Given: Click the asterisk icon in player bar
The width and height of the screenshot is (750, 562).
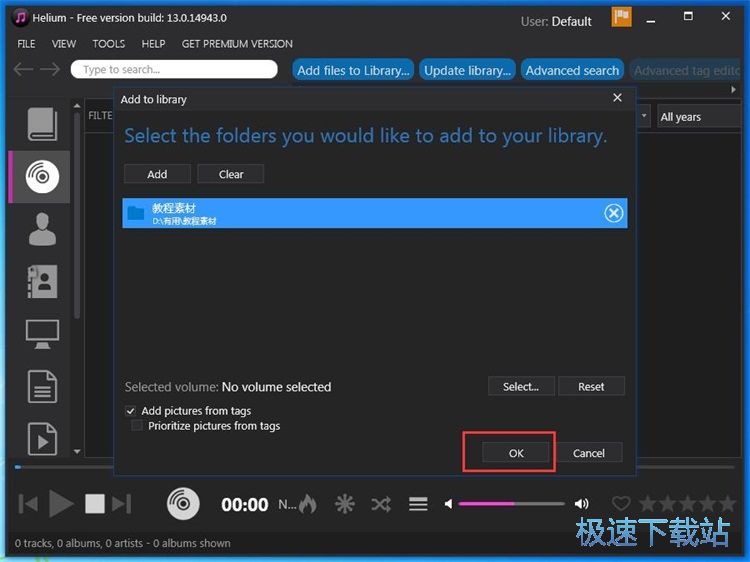Looking at the screenshot, I should point(344,504).
